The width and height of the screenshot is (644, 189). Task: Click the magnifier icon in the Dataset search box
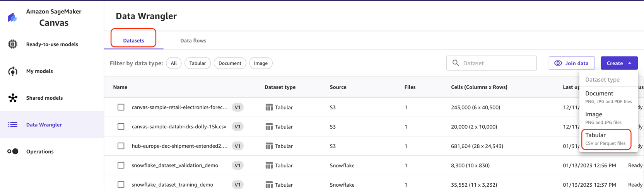click(456, 63)
